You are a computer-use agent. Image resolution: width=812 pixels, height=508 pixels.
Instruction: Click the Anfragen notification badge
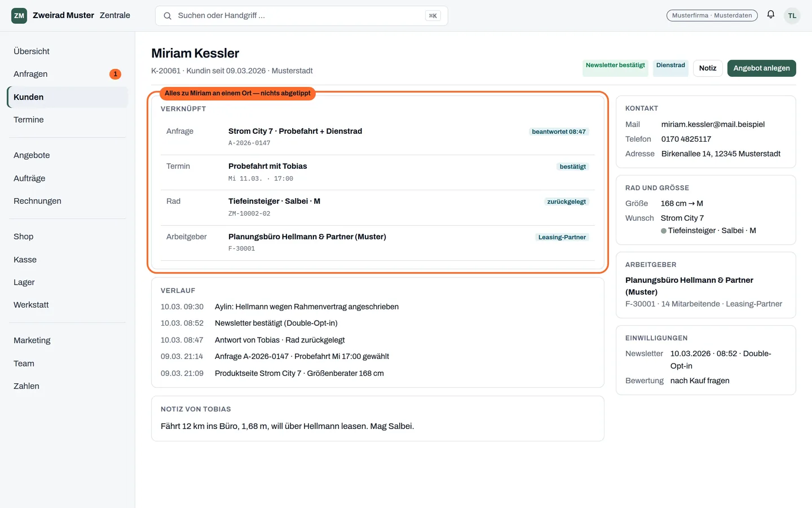tap(115, 74)
